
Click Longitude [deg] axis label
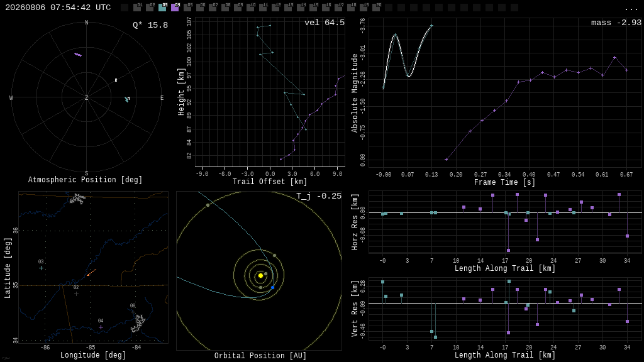tap(93, 354)
